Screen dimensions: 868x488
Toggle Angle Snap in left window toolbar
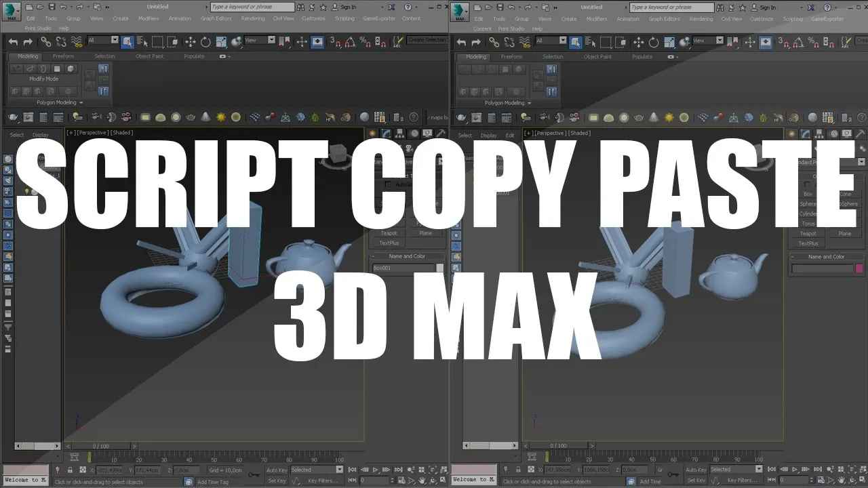[x=351, y=42]
